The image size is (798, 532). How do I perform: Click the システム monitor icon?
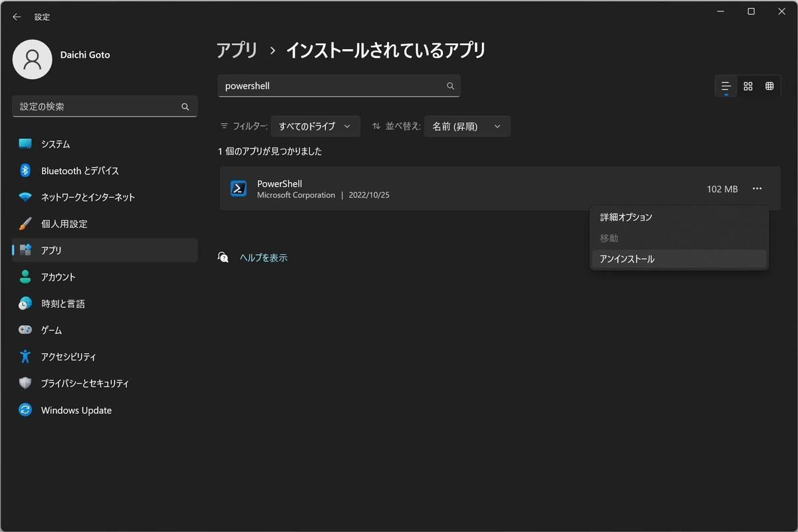[25, 144]
